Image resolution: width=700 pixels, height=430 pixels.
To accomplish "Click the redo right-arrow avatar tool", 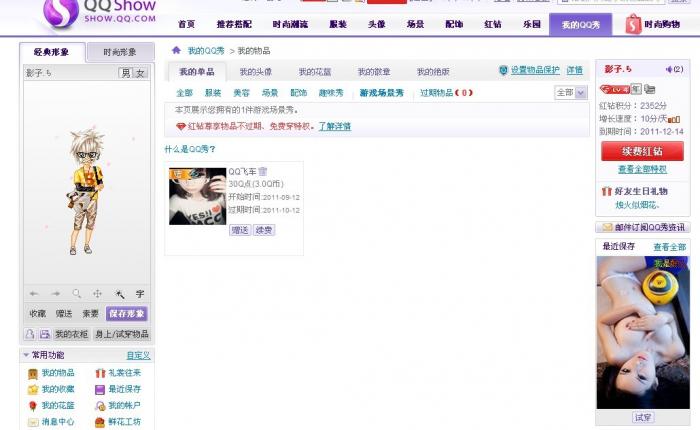I will click(56, 294).
